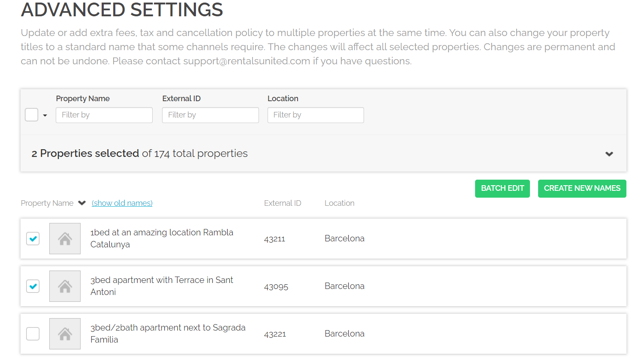Screen dimensions: 644x361
Task: Click house icon for Sant Antoni property
Action: click(x=65, y=286)
